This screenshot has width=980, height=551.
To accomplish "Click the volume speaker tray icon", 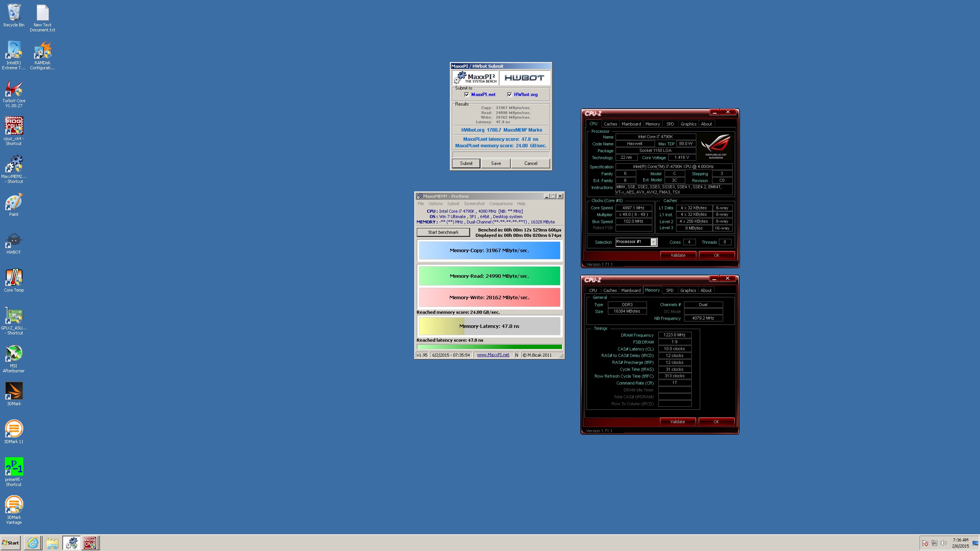I will (x=943, y=543).
